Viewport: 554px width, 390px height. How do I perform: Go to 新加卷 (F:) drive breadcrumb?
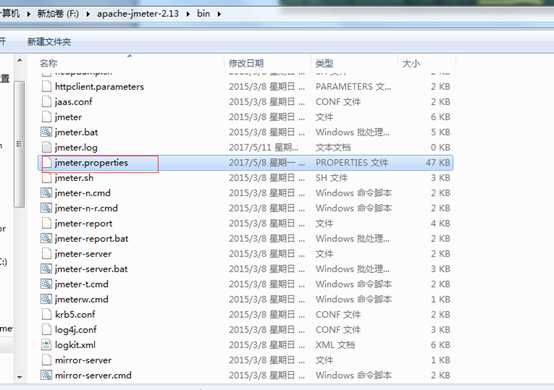(58, 14)
